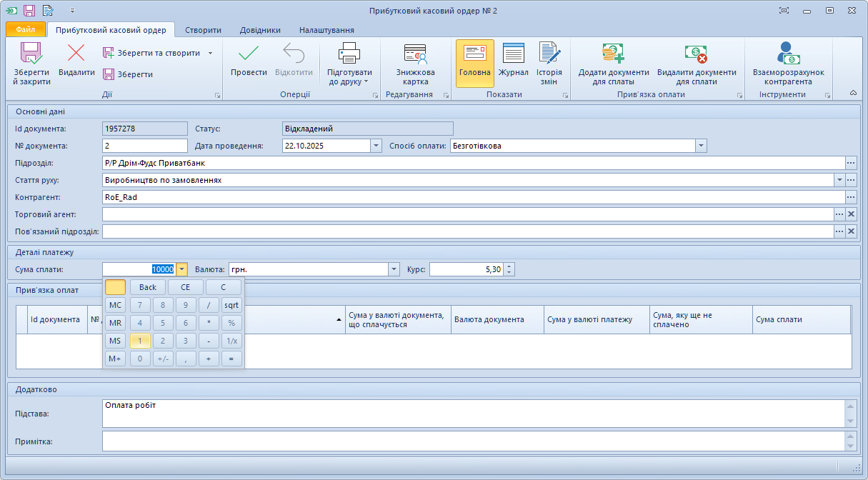Clear the trade agent field with X
This screenshot has height=480, width=868.
pyautogui.click(x=851, y=214)
